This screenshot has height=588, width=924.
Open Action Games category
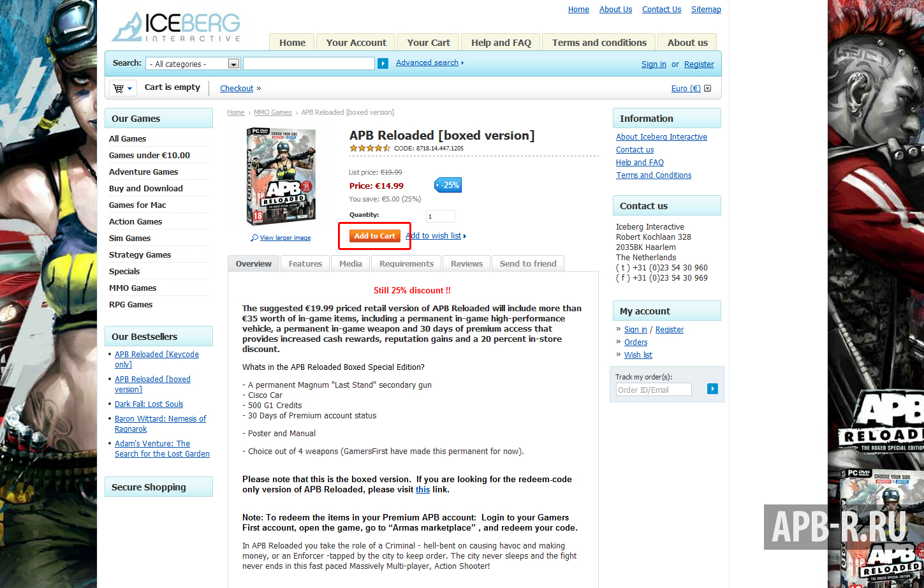[x=135, y=222]
